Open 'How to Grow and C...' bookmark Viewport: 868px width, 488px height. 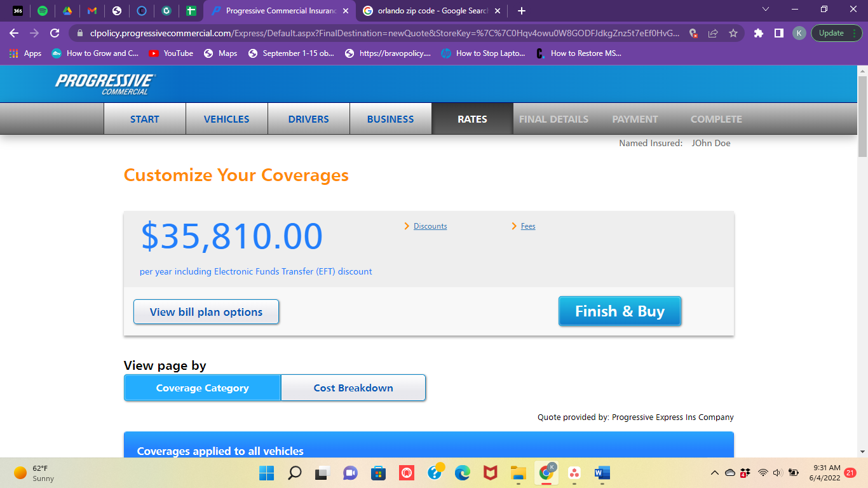pos(95,53)
